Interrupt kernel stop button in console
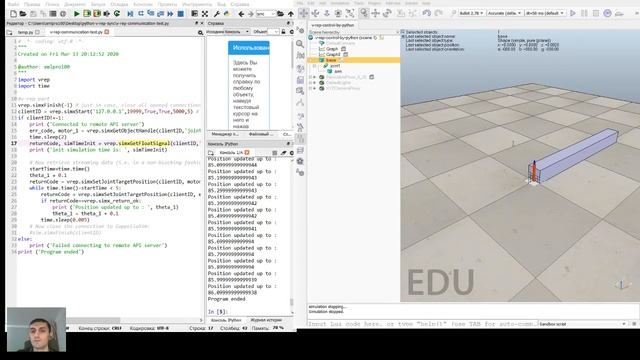The height and width of the screenshot is (360, 640). (x=275, y=153)
